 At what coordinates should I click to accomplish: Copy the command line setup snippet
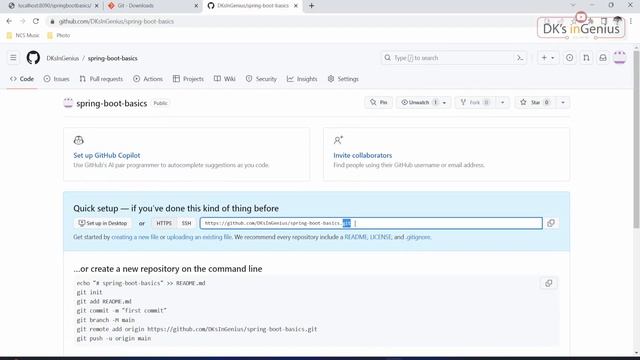click(549, 283)
